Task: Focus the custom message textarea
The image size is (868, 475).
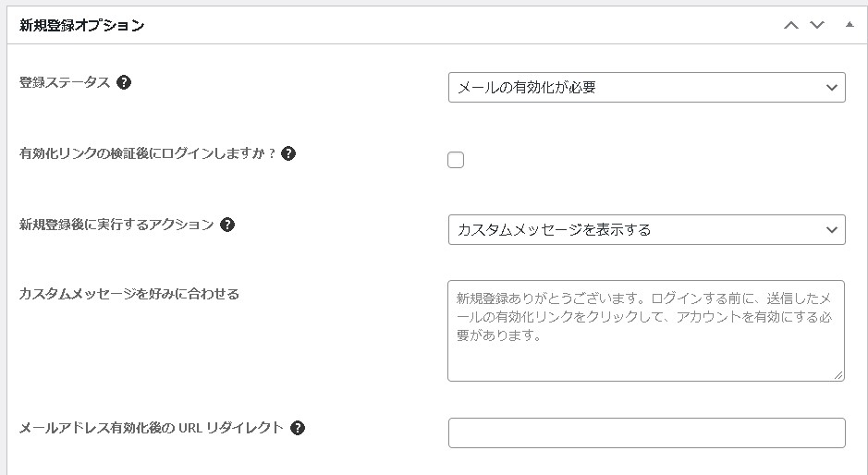Action: click(x=646, y=331)
